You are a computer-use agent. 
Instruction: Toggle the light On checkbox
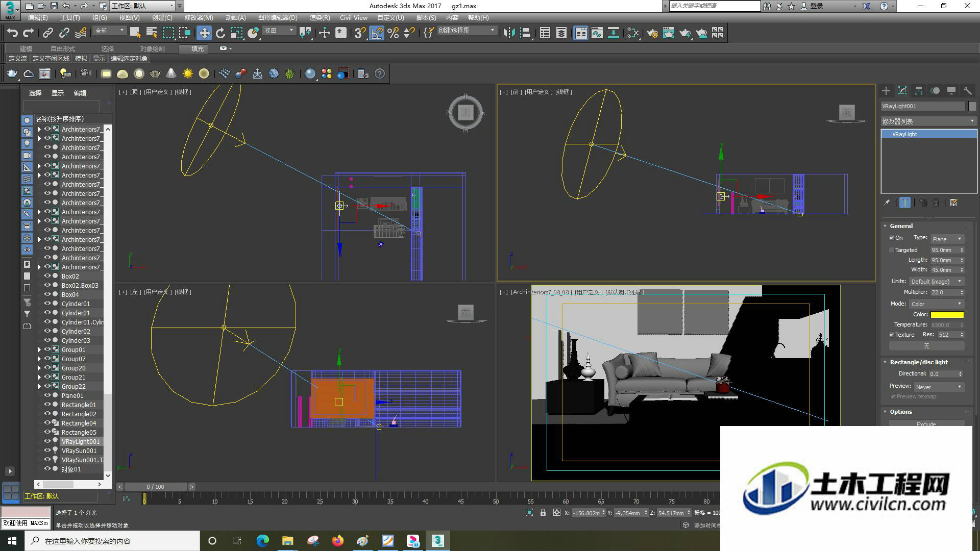point(892,238)
